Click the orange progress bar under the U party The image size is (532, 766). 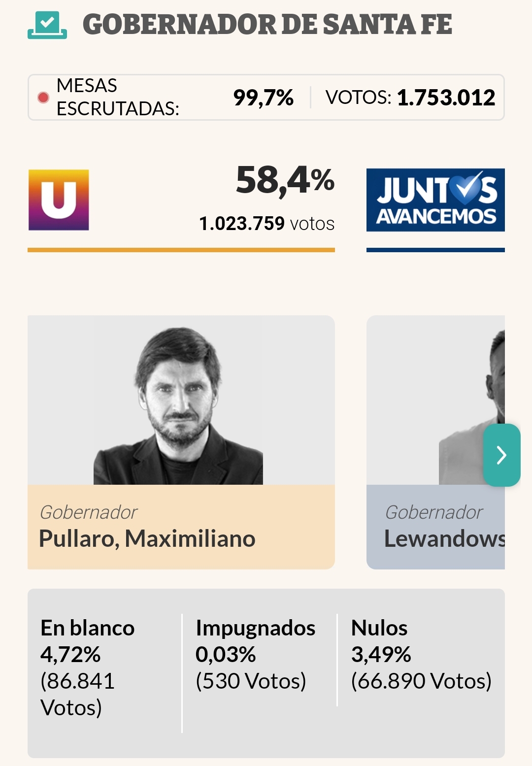coord(181,250)
